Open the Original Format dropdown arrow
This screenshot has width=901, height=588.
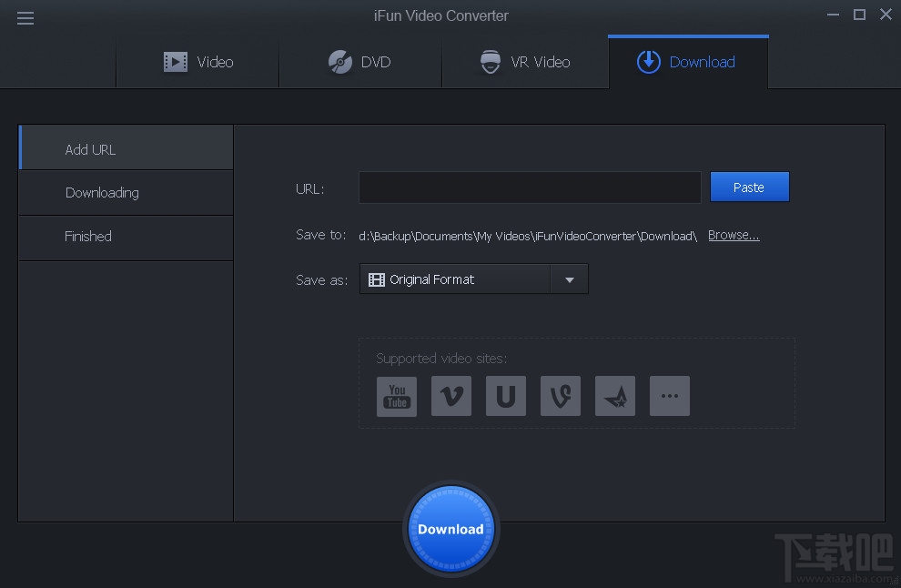pos(570,279)
